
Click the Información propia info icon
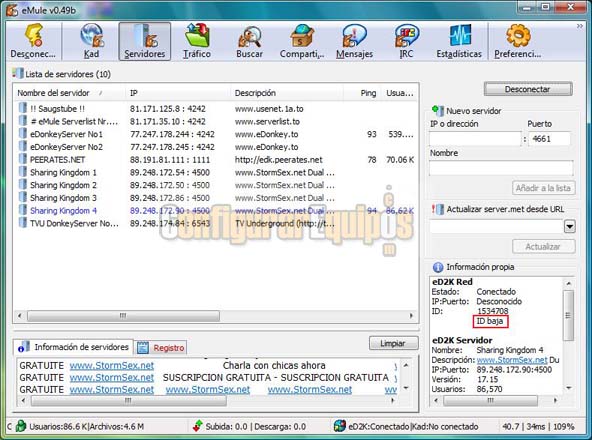[438, 267]
